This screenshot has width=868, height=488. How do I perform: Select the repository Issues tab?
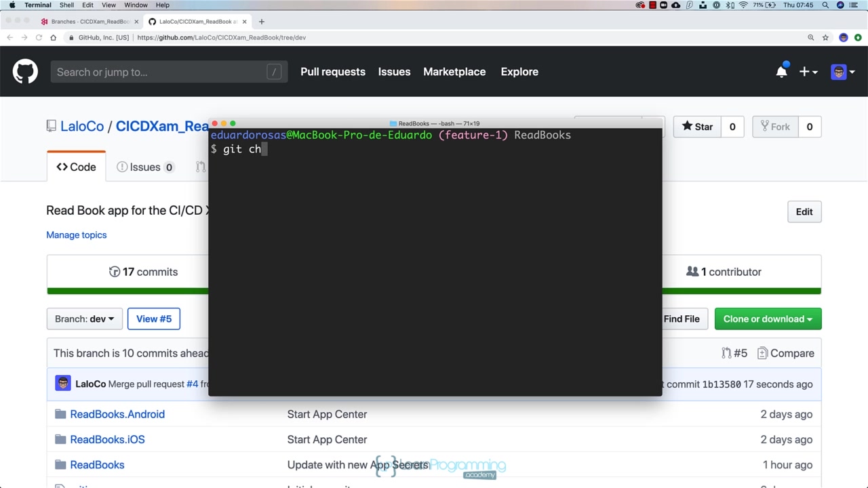coord(144,167)
